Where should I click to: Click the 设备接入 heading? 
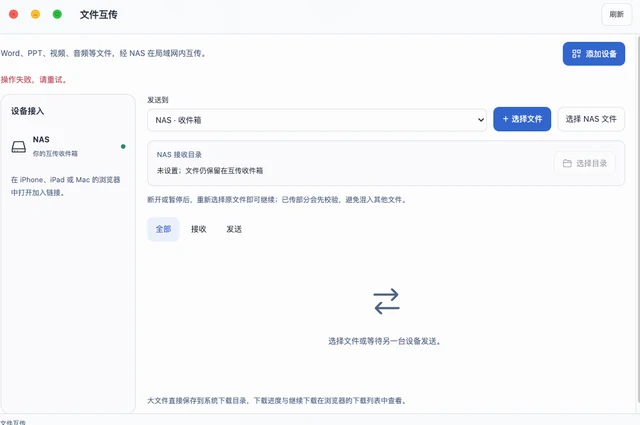tap(27, 111)
